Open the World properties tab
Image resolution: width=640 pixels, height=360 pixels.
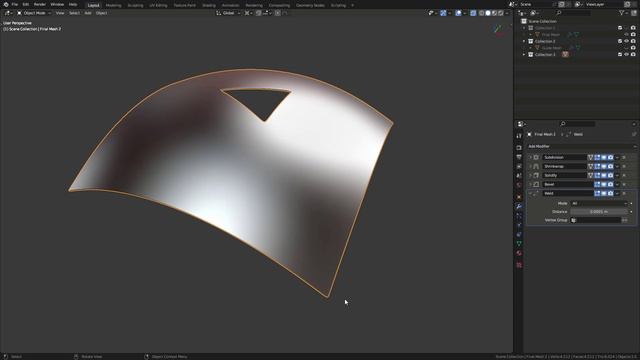(519, 185)
